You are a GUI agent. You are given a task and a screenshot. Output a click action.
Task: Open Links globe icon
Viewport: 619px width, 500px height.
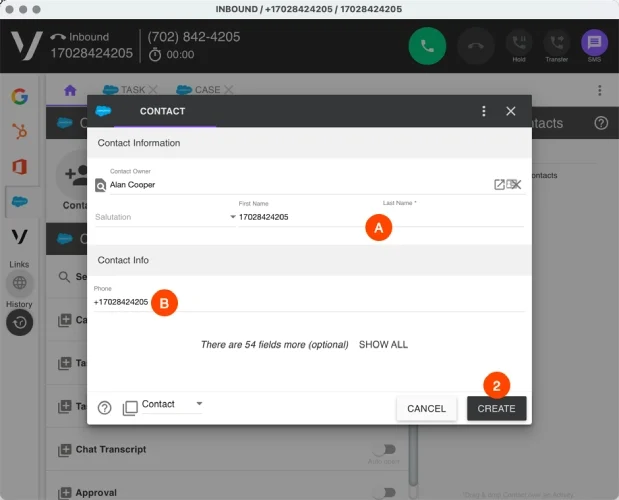coord(19,283)
